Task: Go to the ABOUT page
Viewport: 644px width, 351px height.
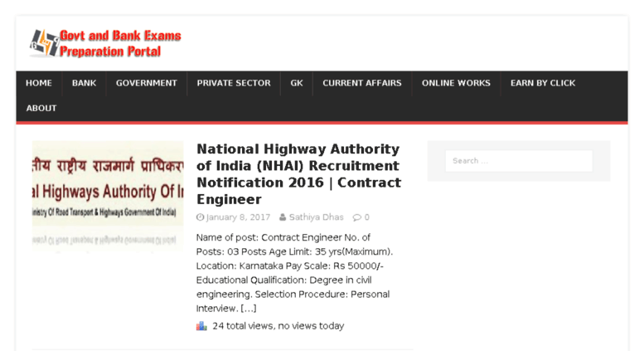Action: coord(41,109)
